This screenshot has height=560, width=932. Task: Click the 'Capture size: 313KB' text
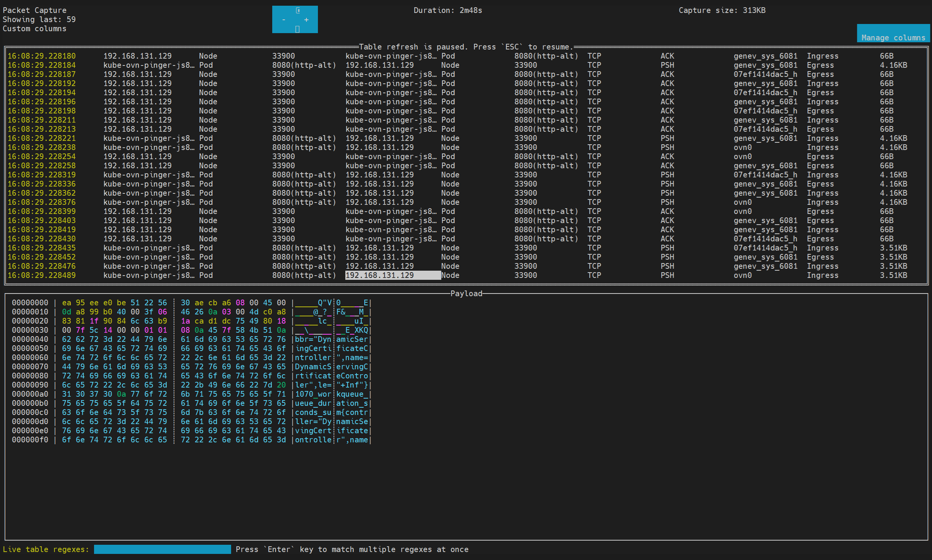(722, 10)
